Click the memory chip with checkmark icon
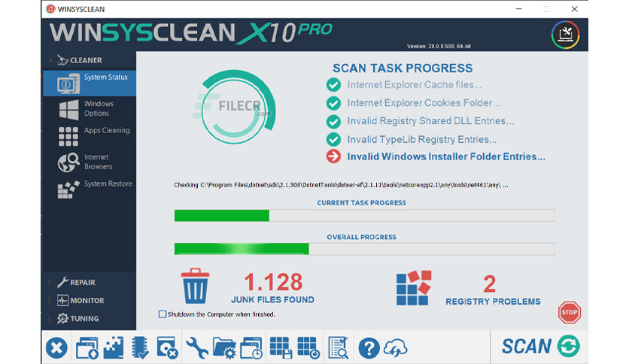Screen dimensions: 629x364 [x=140, y=347]
